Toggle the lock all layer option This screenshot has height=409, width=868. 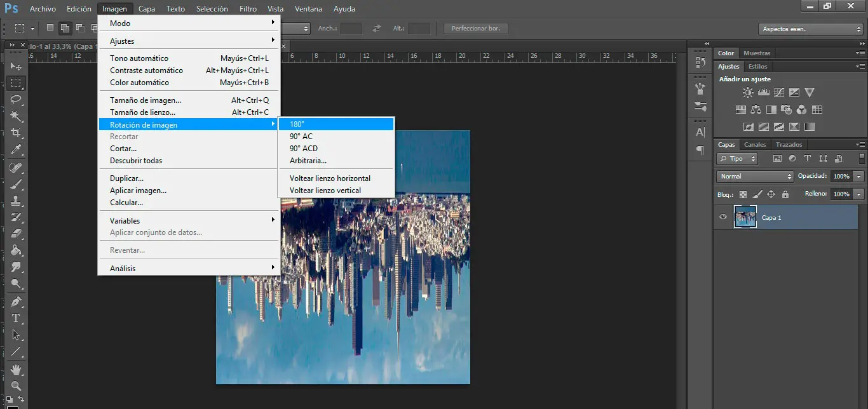785,194
